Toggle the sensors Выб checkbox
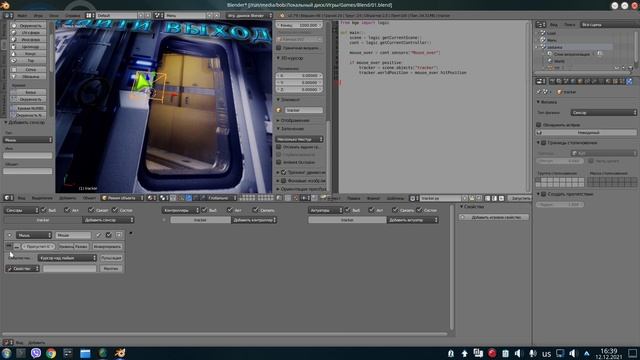The height and width of the screenshot is (360, 640). coord(44,210)
